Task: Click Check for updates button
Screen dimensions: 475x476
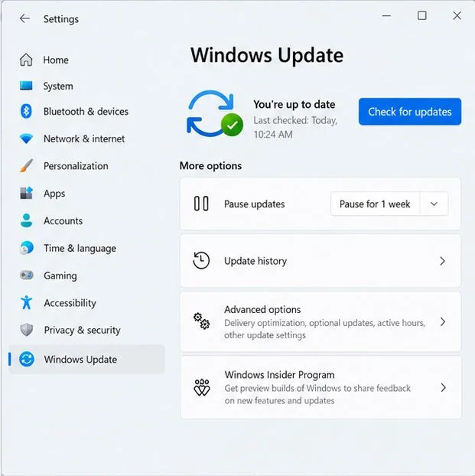Action: [x=410, y=112]
